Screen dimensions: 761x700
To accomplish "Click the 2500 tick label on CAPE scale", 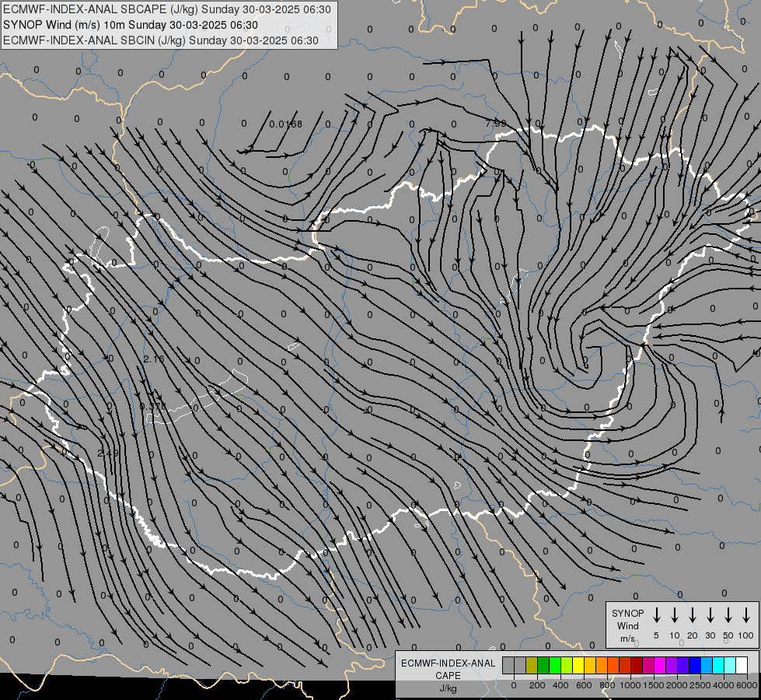I will (700, 685).
